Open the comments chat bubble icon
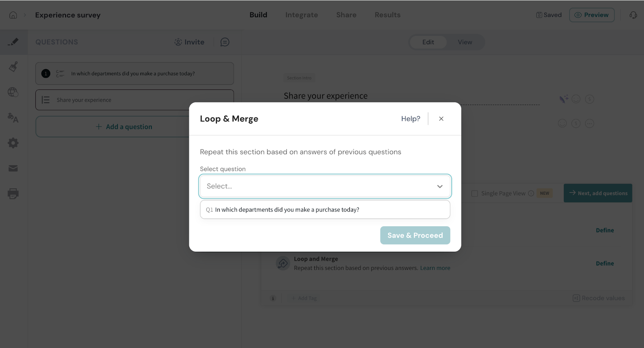Image resolution: width=644 pixels, height=348 pixels. pyautogui.click(x=225, y=42)
